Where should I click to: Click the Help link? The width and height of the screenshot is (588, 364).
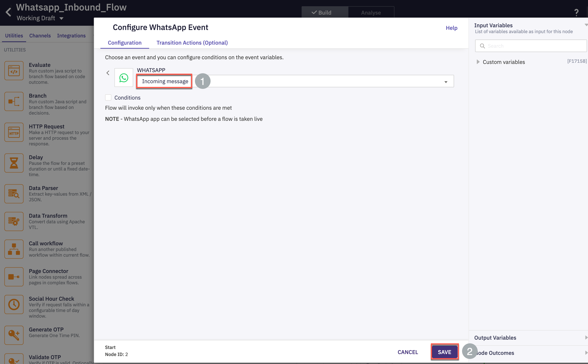click(452, 27)
